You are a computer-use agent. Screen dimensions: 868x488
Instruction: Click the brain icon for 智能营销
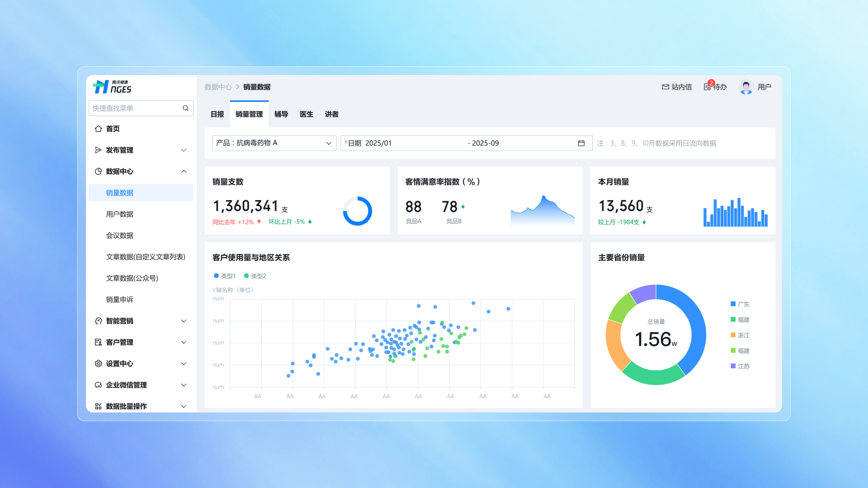tap(98, 321)
